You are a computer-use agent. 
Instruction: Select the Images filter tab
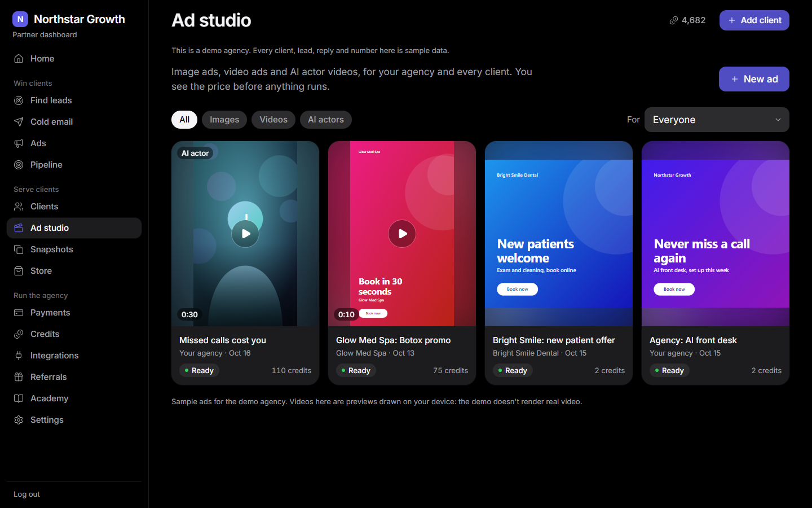coord(224,120)
